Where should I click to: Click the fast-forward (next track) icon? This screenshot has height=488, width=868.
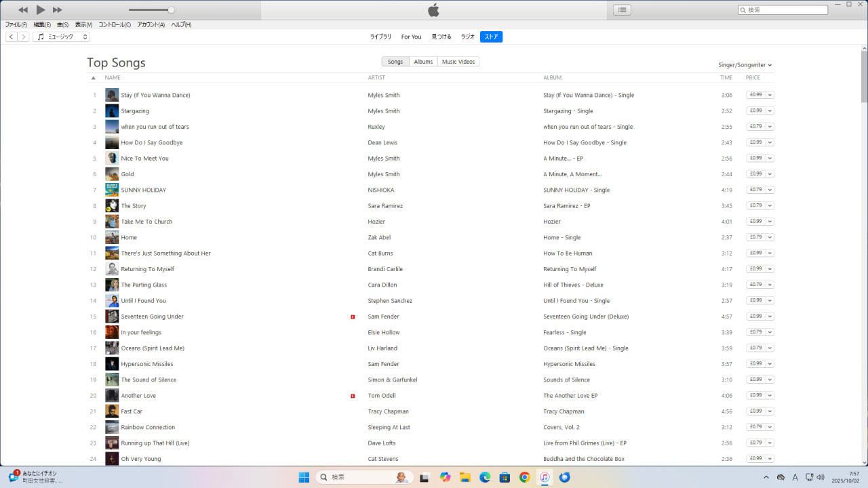point(58,9)
